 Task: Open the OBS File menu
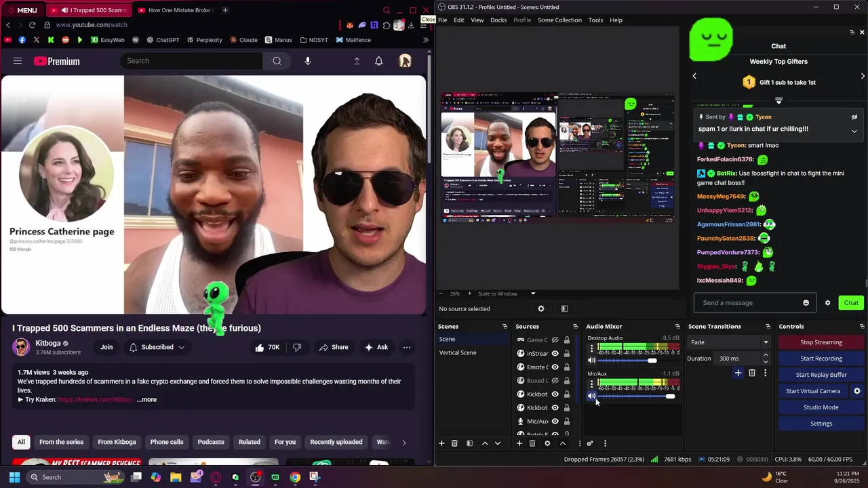click(x=442, y=20)
